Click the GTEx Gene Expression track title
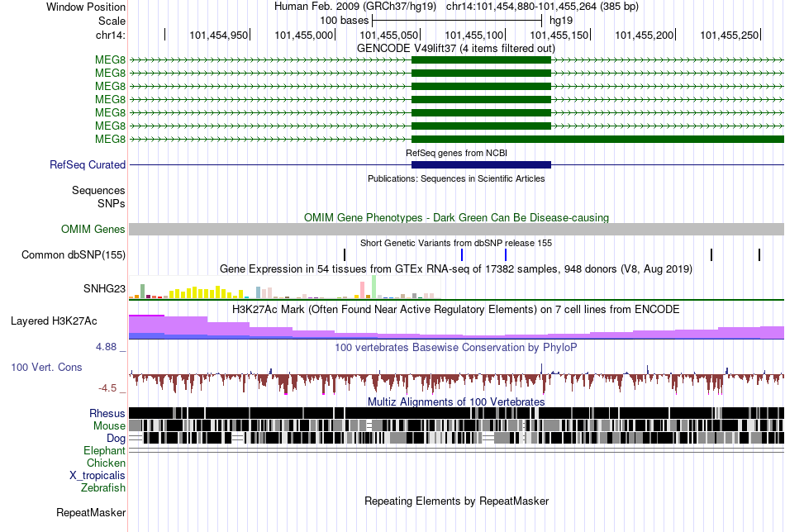This screenshot has height=532, width=785. pyautogui.click(x=456, y=269)
